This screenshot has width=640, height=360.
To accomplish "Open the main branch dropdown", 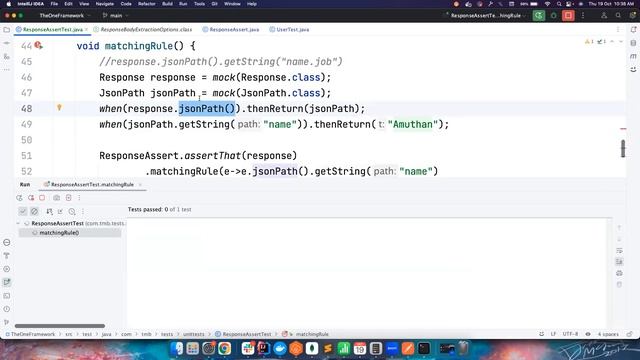I will click(116, 16).
